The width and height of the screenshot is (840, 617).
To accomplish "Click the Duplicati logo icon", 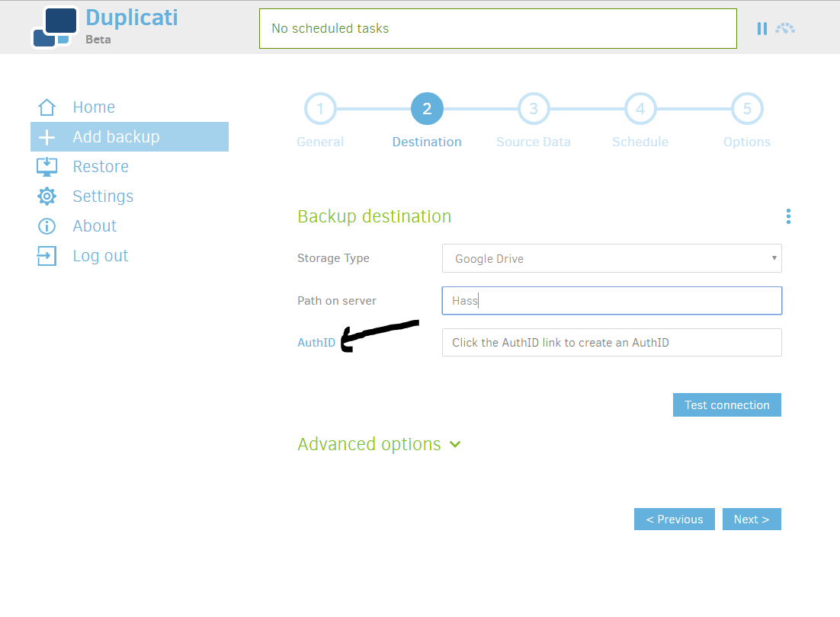I will [55, 27].
